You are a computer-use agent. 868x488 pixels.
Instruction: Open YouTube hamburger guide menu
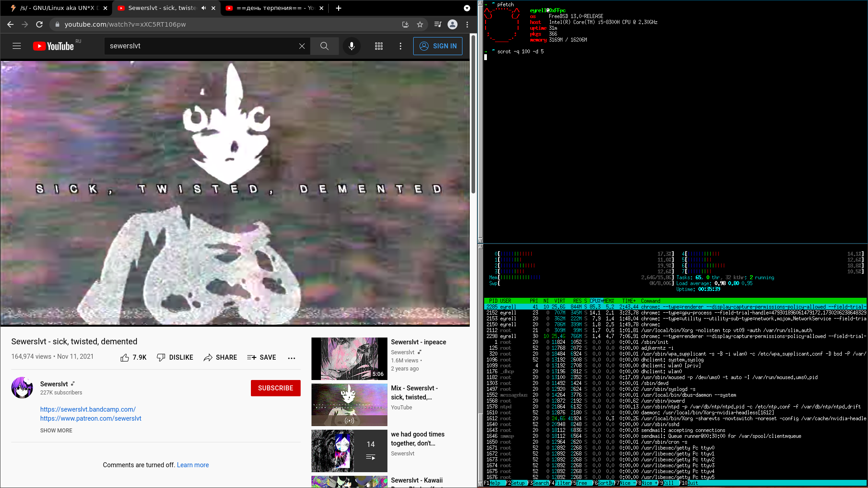point(17,46)
